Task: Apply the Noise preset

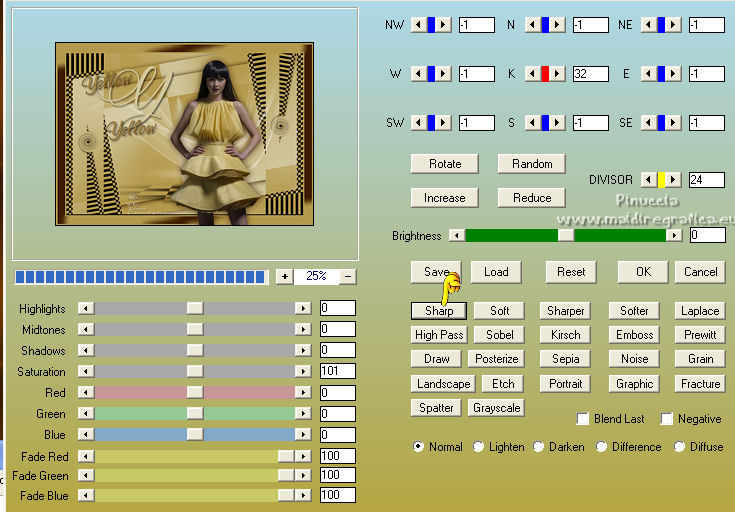Action: [634, 359]
